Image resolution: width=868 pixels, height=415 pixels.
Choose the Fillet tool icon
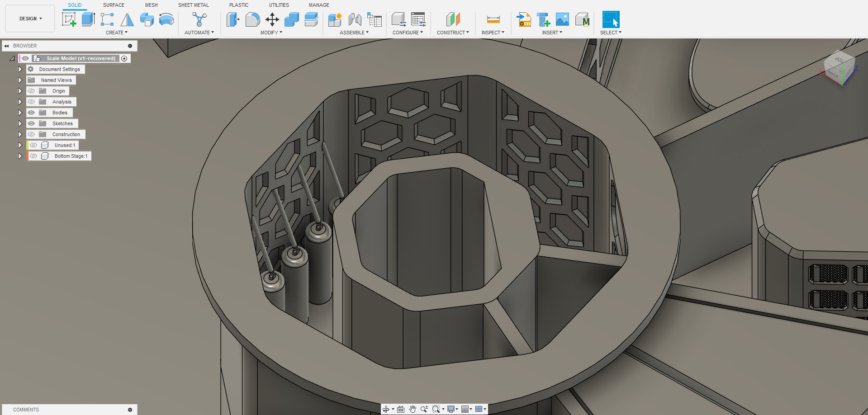tap(252, 19)
